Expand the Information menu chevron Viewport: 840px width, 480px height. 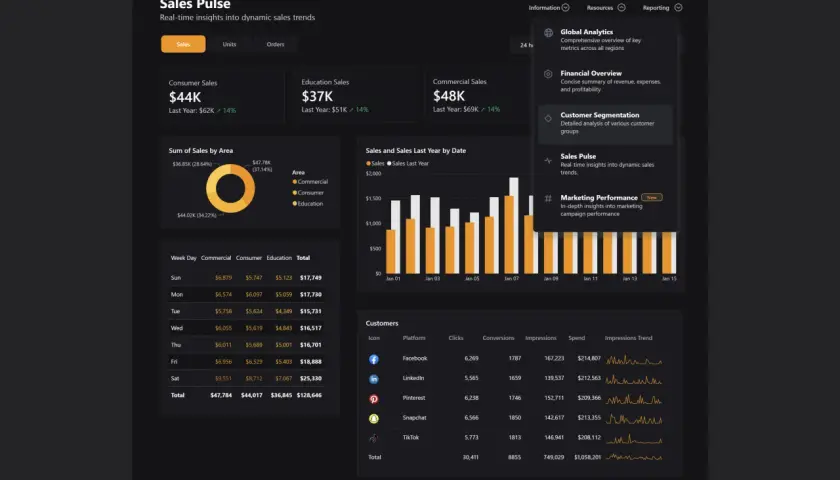coord(565,8)
